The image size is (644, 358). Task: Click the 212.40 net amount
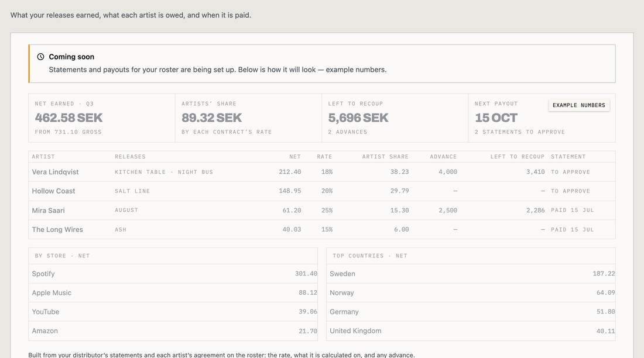click(x=290, y=172)
